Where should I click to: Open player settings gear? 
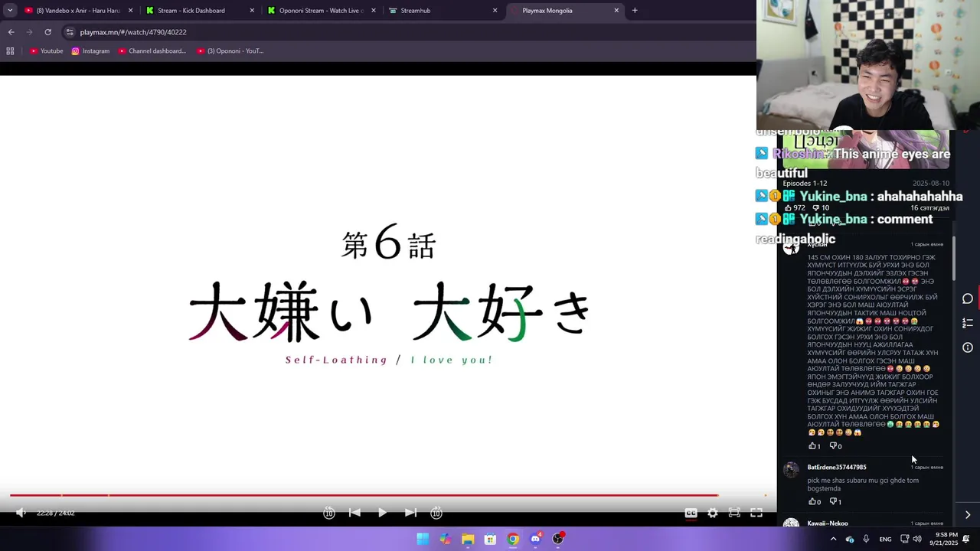[x=713, y=513]
